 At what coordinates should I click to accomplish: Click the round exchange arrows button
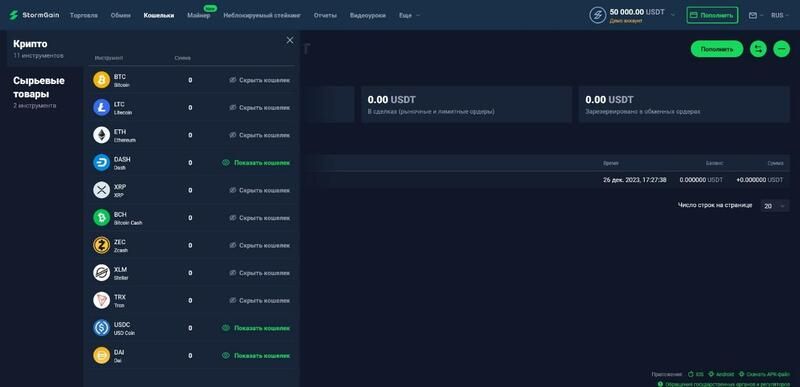point(758,49)
